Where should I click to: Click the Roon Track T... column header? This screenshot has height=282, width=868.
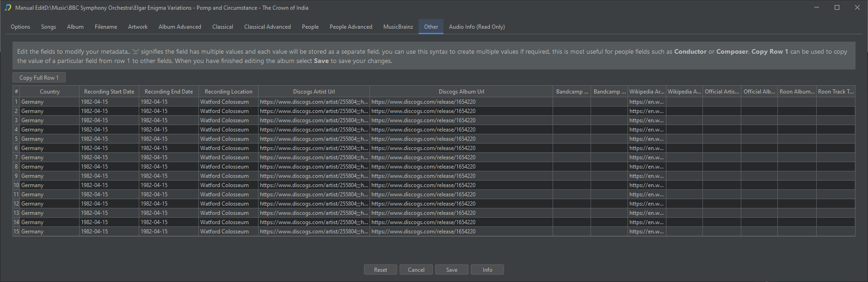point(836,92)
